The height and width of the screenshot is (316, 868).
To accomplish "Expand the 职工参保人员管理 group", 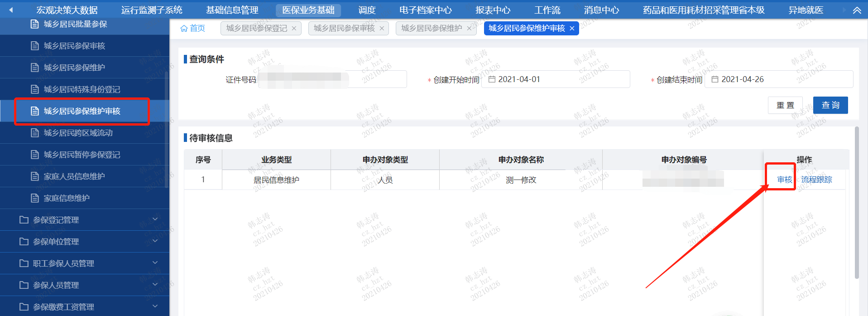I will (x=155, y=263).
